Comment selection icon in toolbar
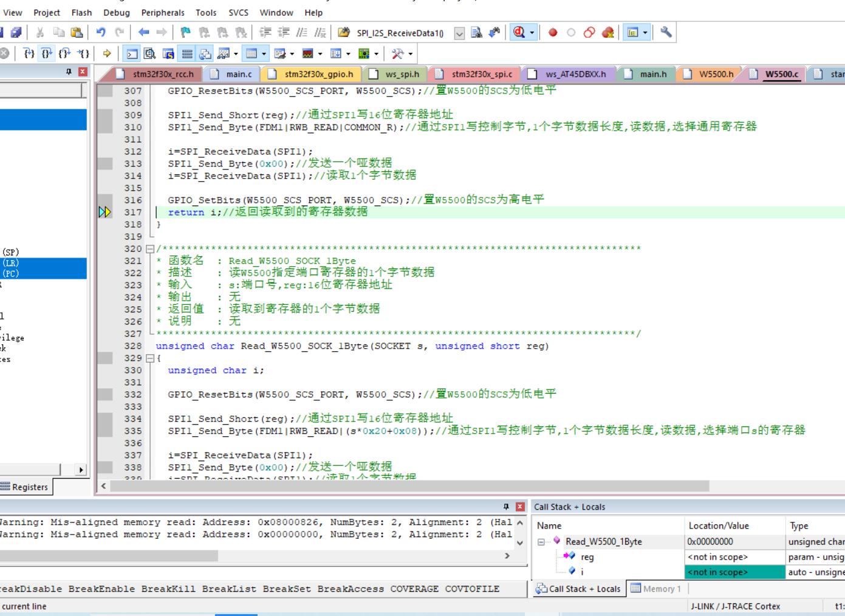Viewport: 845px width, 616px height. (302, 33)
